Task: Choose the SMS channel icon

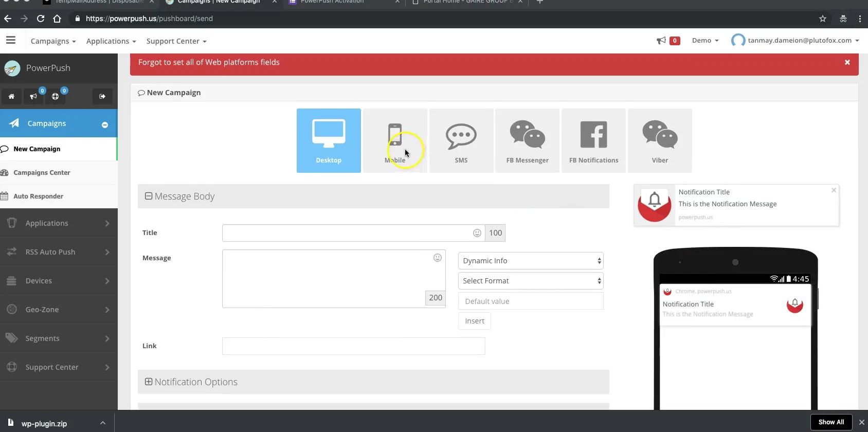Action: pos(461,140)
